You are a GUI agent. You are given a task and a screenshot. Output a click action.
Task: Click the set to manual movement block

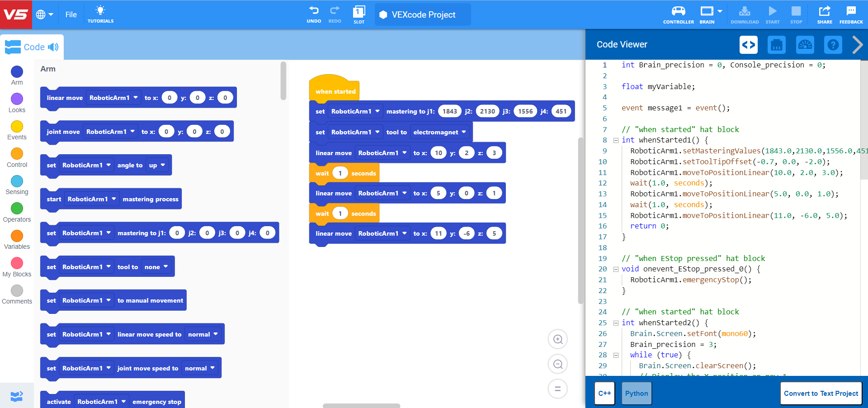click(x=113, y=300)
